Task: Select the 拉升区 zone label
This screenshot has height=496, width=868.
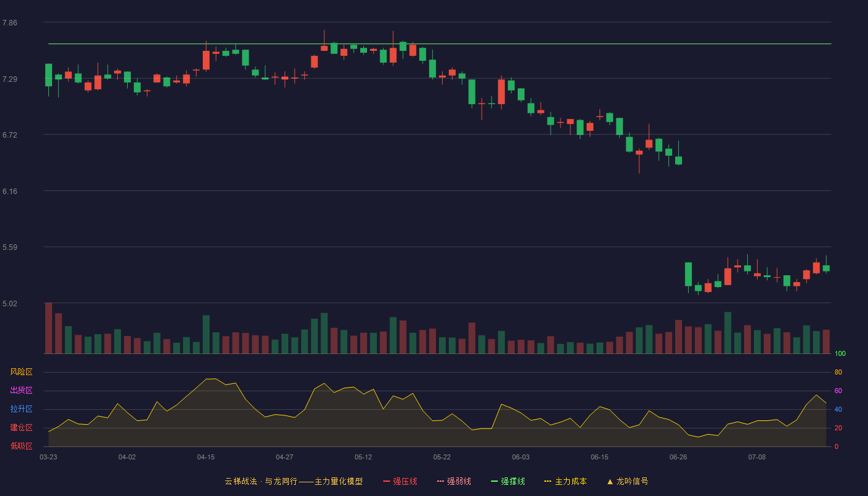Action: (21, 409)
